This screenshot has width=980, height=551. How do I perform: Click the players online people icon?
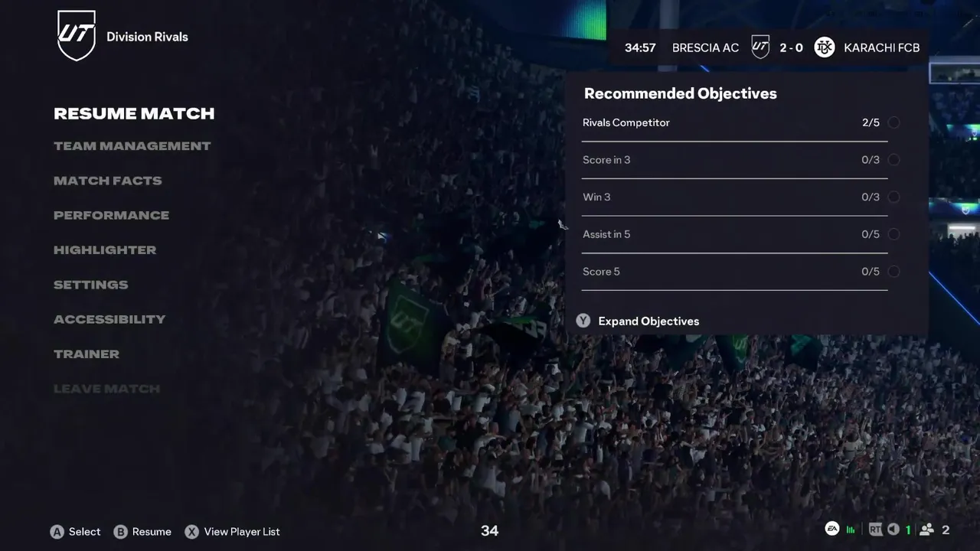(x=926, y=530)
